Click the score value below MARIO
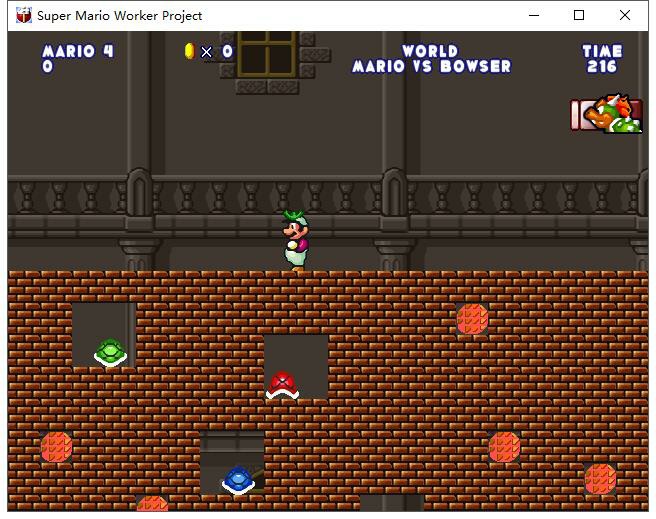The width and height of the screenshot is (656, 519). [48, 66]
